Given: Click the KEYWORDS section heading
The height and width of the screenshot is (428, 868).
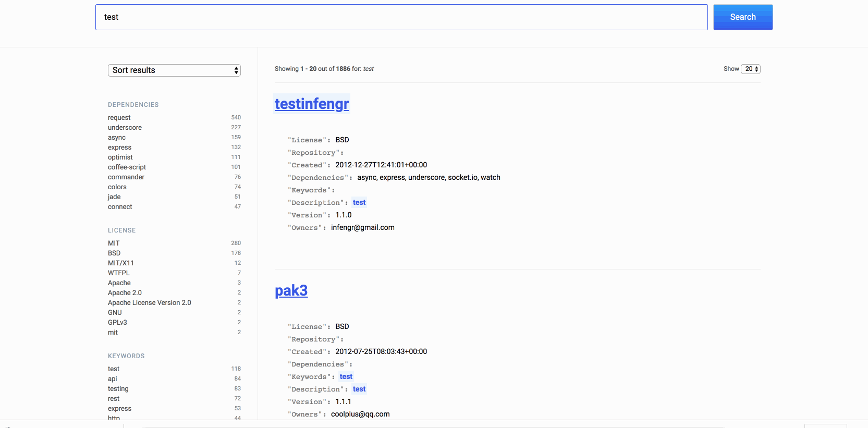Looking at the screenshot, I should [x=126, y=356].
